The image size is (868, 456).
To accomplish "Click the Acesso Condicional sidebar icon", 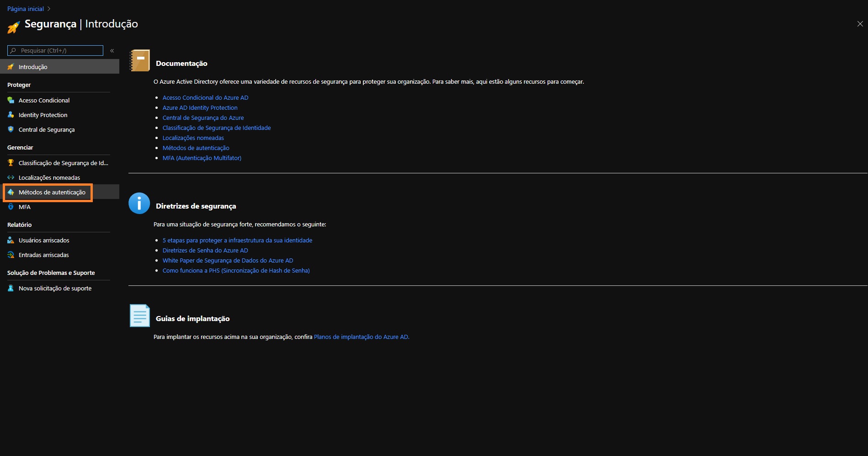I will click(x=11, y=100).
